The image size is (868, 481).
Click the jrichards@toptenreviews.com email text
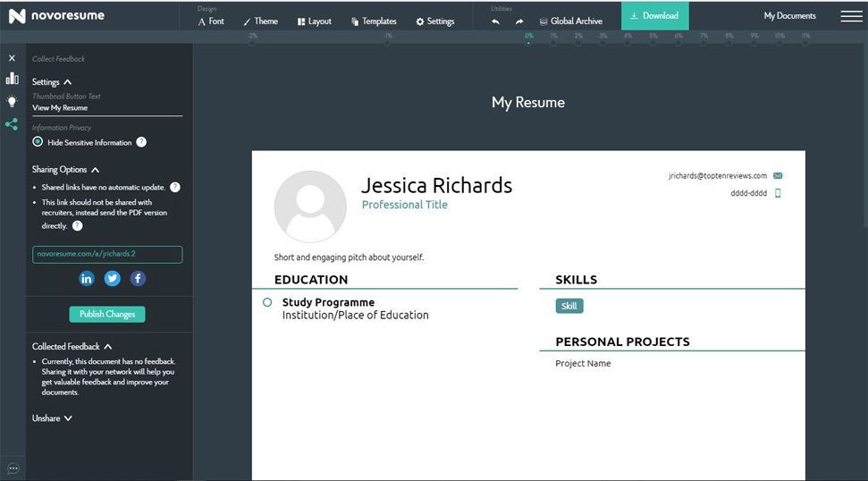(x=718, y=176)
